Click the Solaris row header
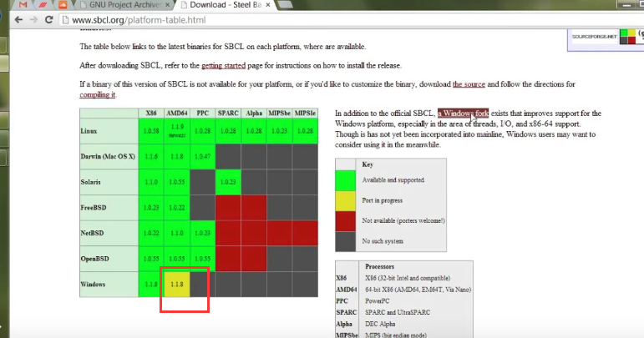Viewport: 644px width, 338px height. (x=109, y=182)
